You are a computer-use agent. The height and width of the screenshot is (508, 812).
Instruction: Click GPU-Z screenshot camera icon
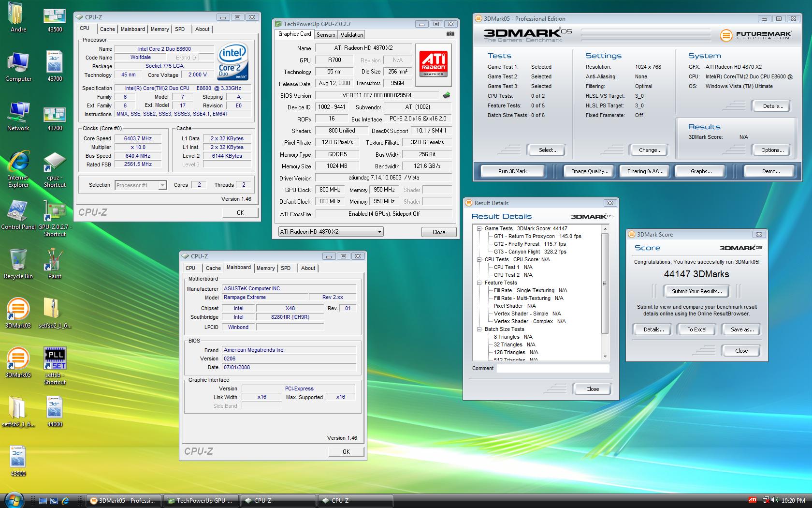(x=450, y=34)
